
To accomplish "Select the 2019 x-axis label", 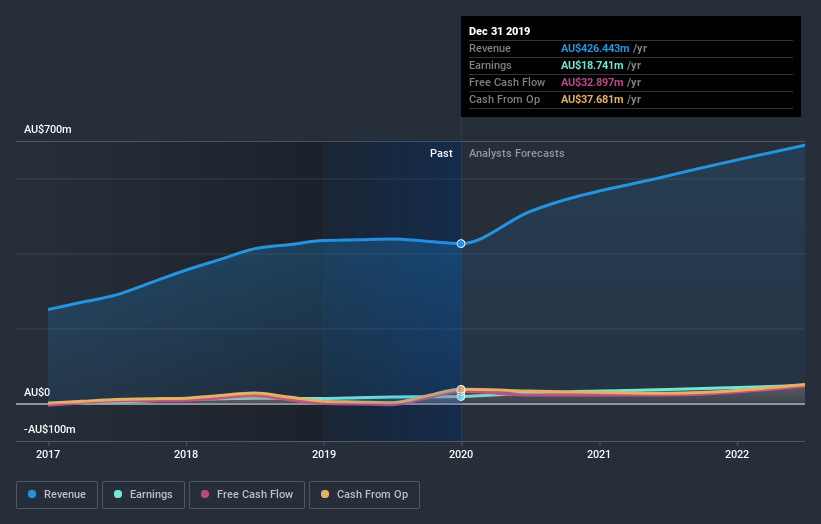I will point(324,454).
